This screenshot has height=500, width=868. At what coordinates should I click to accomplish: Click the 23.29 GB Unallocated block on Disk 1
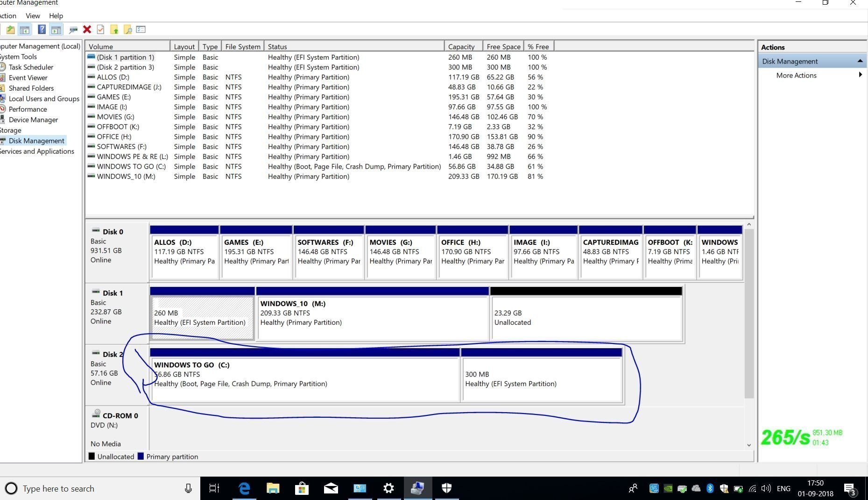tap(586, 314)
